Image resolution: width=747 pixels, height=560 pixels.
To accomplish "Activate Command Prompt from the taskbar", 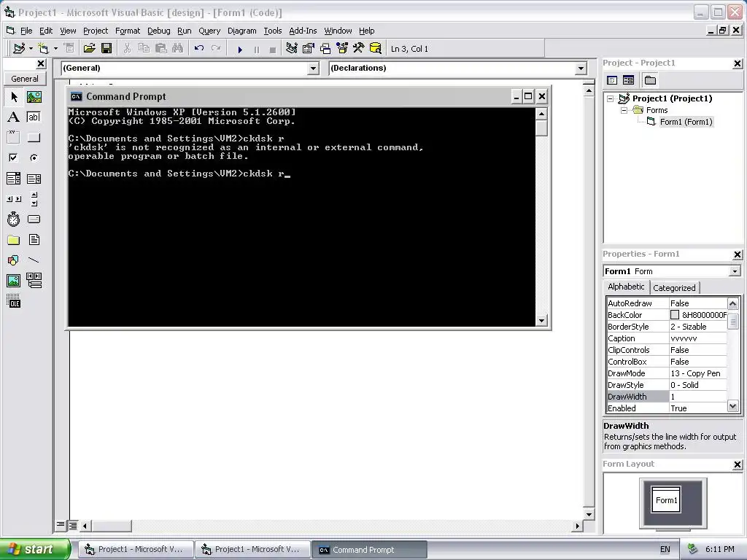I will pos(368,550).
